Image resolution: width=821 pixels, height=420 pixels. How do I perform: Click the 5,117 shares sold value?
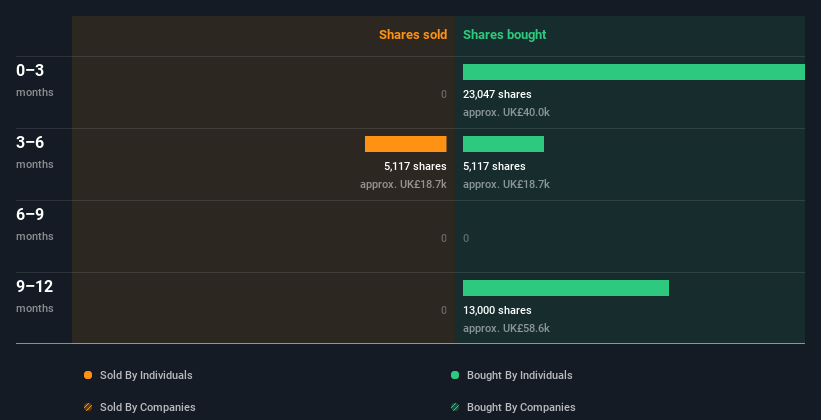pyautogui.click(x=415, y=166)
